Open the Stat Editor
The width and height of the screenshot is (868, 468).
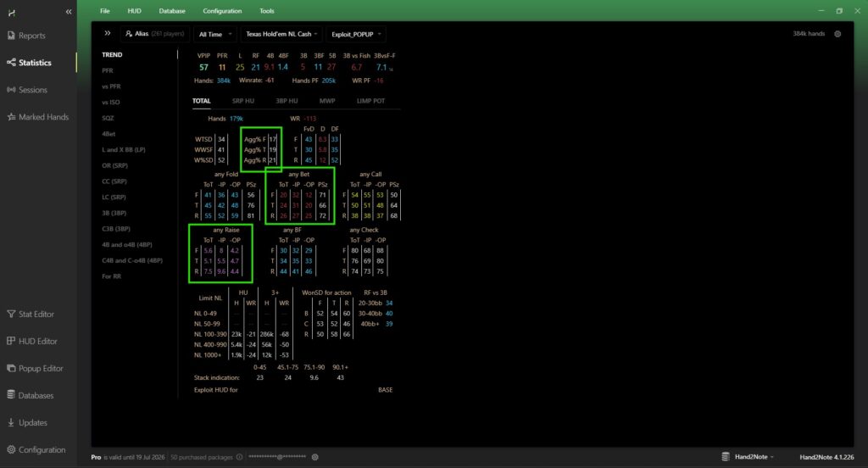tap(36, 314)
